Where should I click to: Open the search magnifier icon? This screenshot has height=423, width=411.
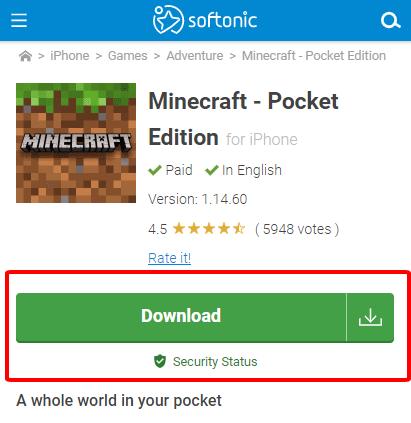pyautogui.click(x=390, y=21)
